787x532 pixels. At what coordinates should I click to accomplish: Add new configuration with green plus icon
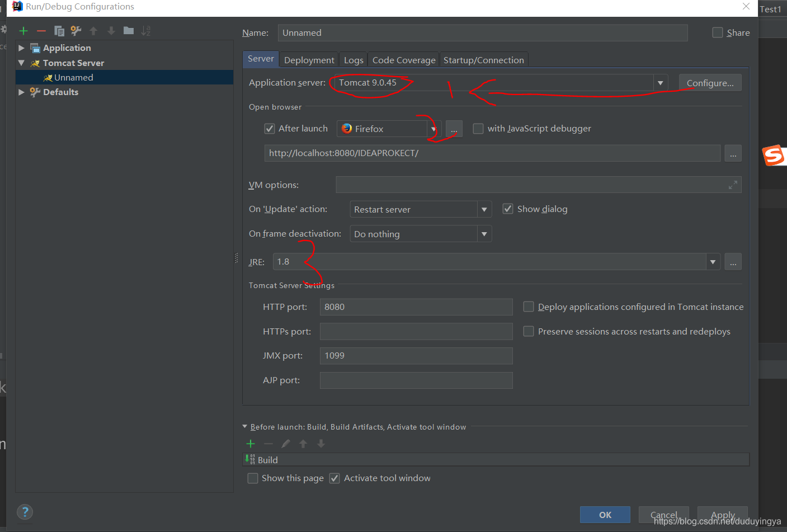pos(23,31)
